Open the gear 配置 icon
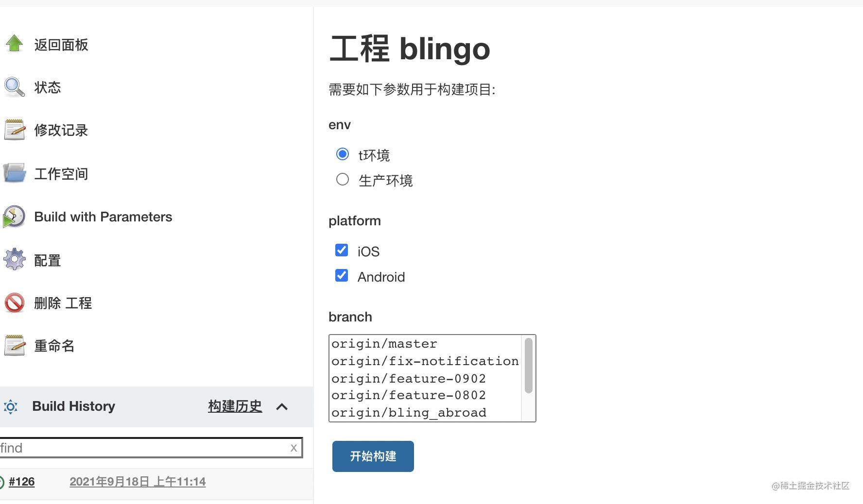The width and height of the screenshot is (863, 504). pyautogui.click(x=15, y=259)
